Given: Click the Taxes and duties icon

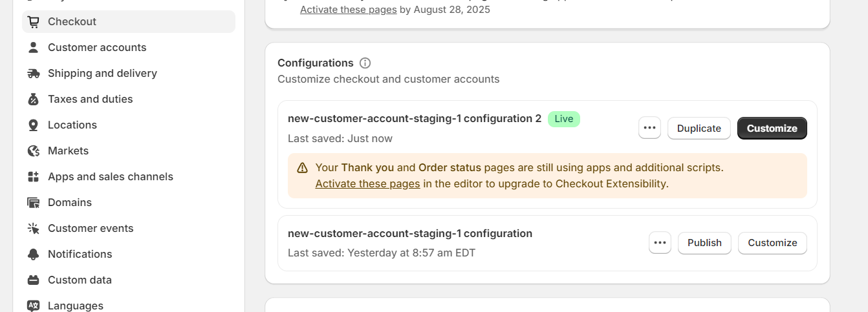Looking at the screenshot, I should click(x=34, y=99).
